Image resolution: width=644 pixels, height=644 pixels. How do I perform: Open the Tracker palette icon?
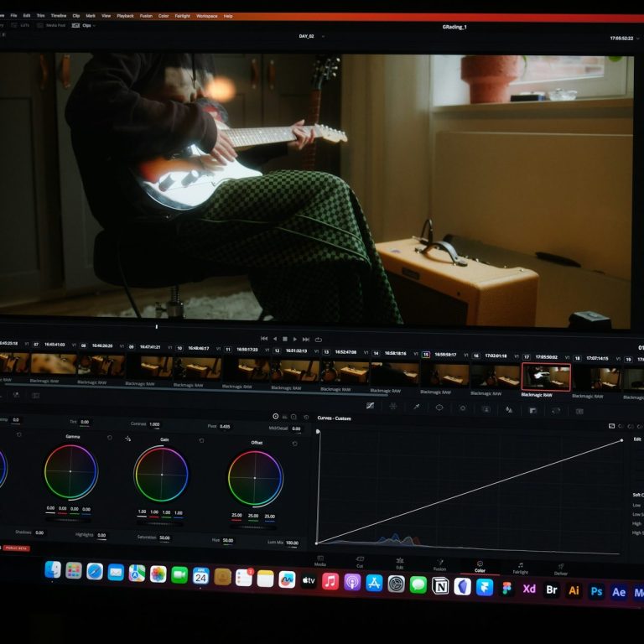(463, 408)
